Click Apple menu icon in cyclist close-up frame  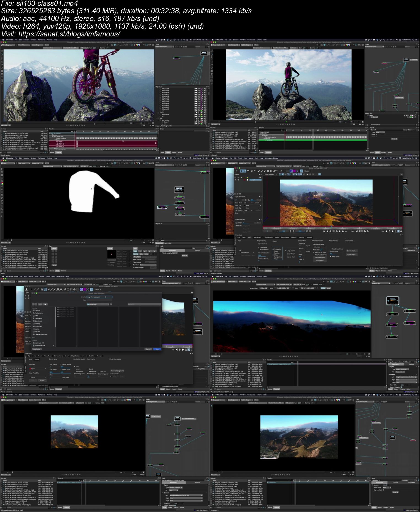(x=3, y=40)
